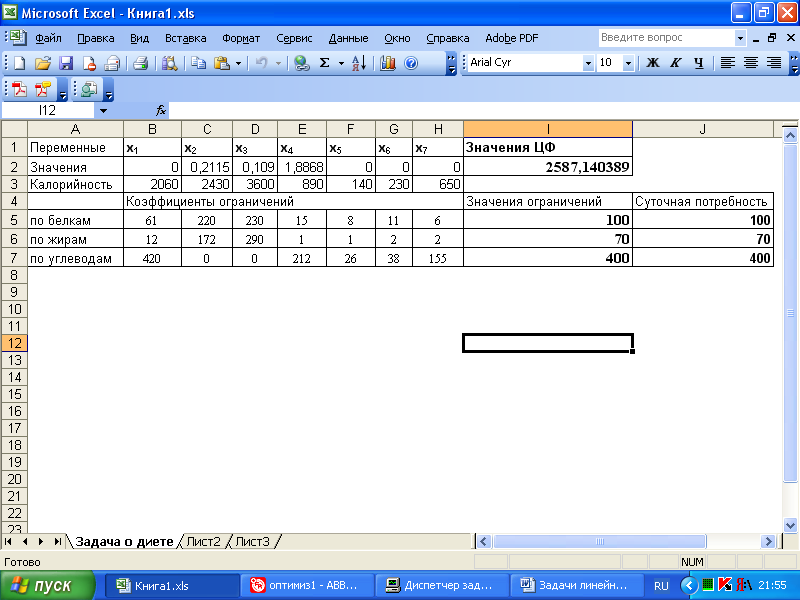This screenshot has width=800, height=600.
Task: Expand hidden tray icons with the round arrow
Action: [x=689, y=585]
